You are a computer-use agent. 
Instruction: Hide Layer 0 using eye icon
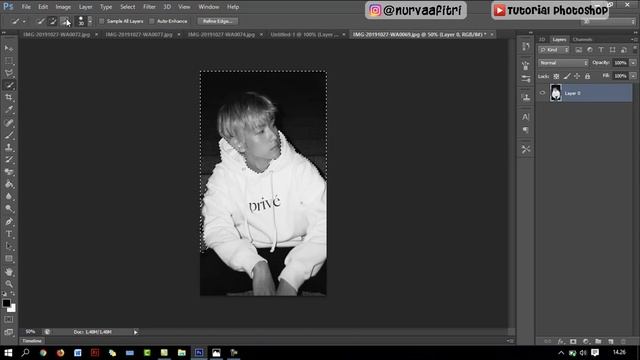click(542, 93)
